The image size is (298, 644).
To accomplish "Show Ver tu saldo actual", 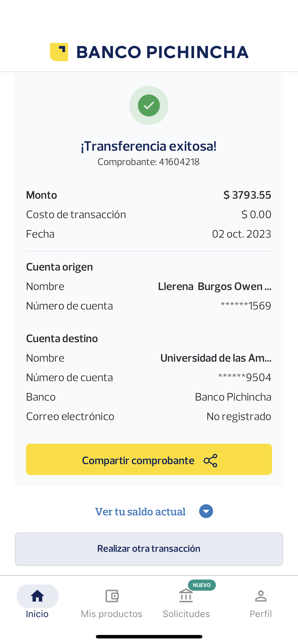I will [140, 511].
